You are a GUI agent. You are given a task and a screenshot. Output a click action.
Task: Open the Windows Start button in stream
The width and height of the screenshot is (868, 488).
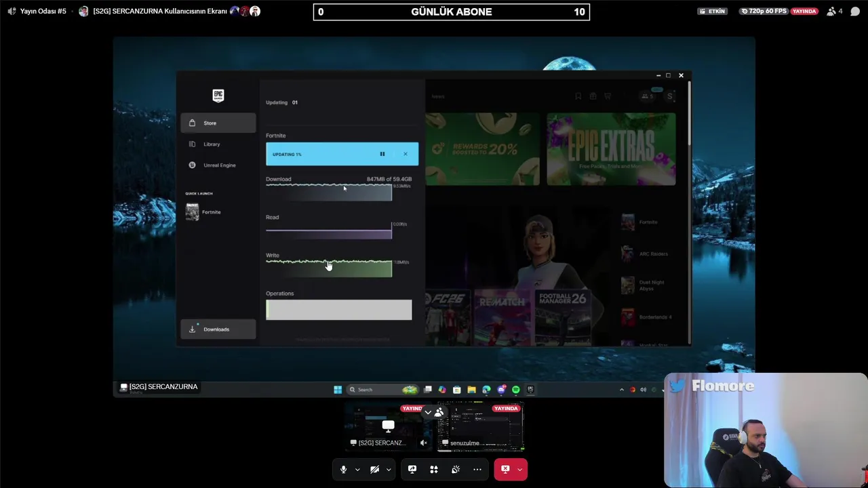tap(338, 390)
